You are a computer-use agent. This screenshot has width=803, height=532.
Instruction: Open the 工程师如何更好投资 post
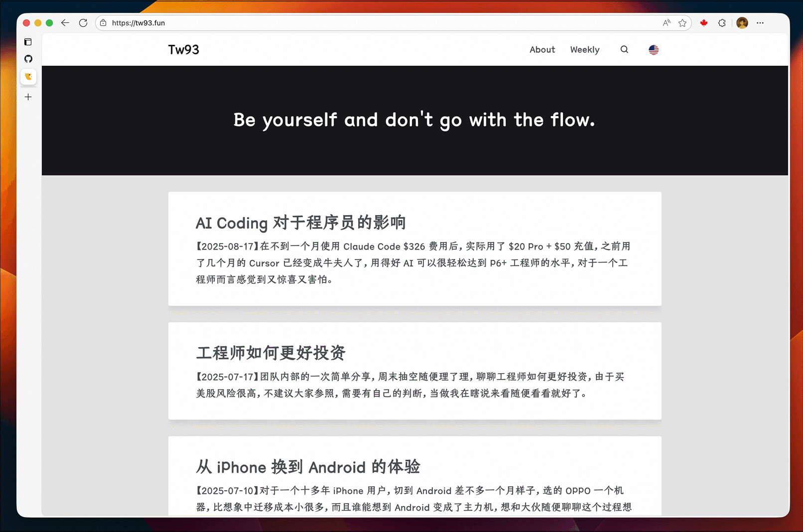(270, 353)
